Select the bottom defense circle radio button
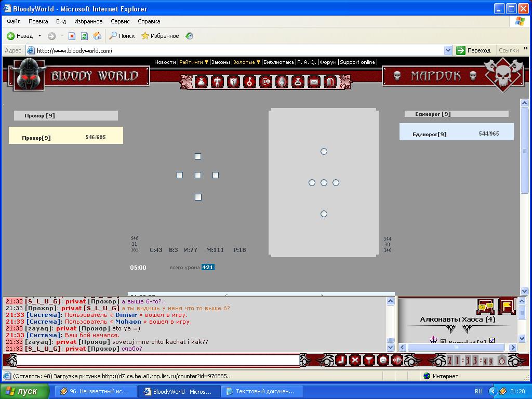 point(324,214)
